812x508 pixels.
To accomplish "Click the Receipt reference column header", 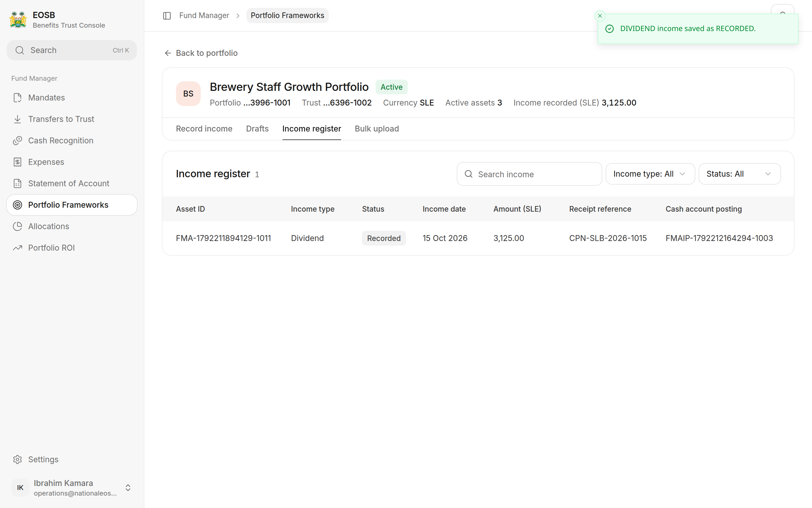I will click(x=600, y=209).
